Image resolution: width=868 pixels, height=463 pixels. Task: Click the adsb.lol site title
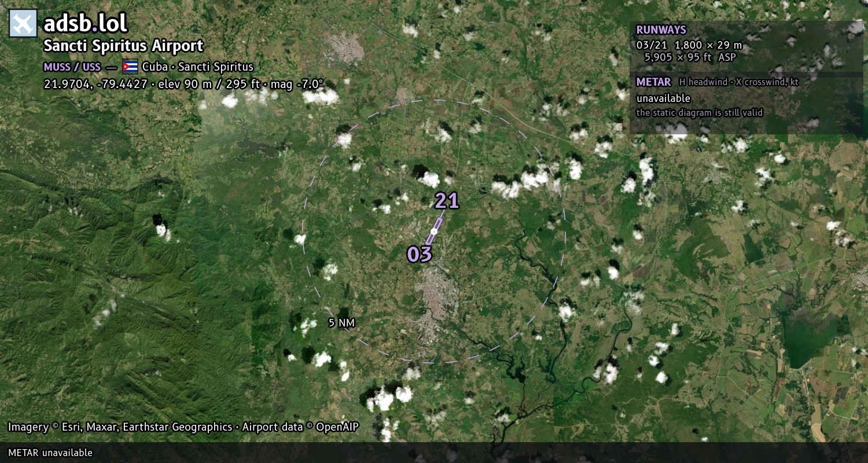pos(86,23)
